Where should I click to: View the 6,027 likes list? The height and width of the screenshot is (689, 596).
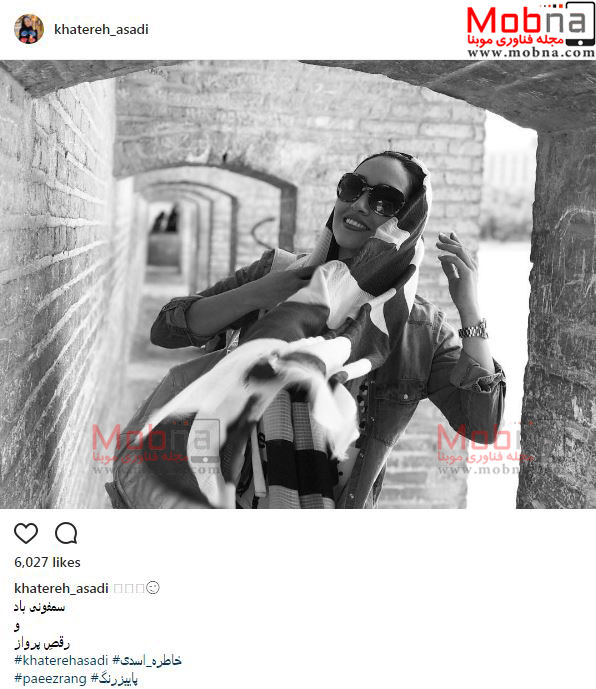pos(47,562)
